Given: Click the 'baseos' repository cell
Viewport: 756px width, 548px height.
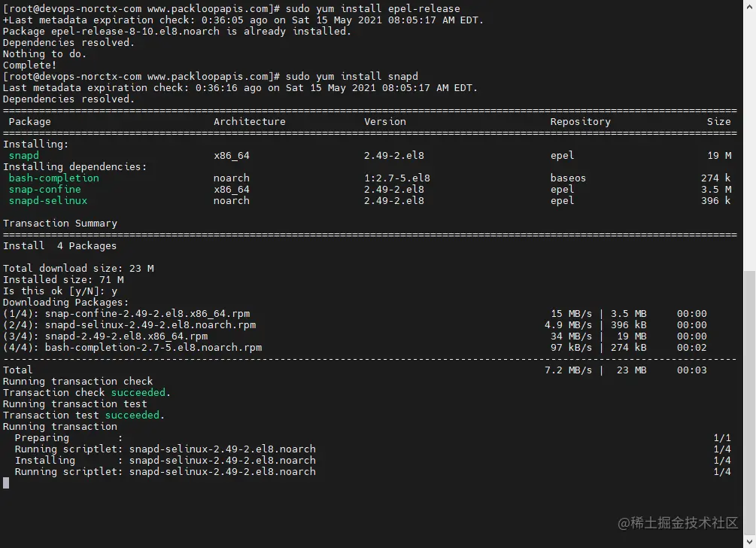Looking at the screenshot, I should pos(568,178).
